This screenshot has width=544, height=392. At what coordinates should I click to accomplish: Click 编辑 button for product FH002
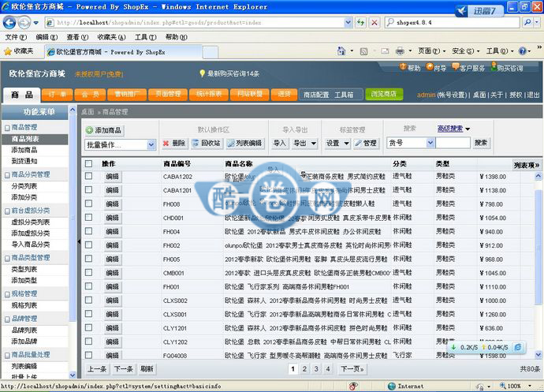pos(113,245)
